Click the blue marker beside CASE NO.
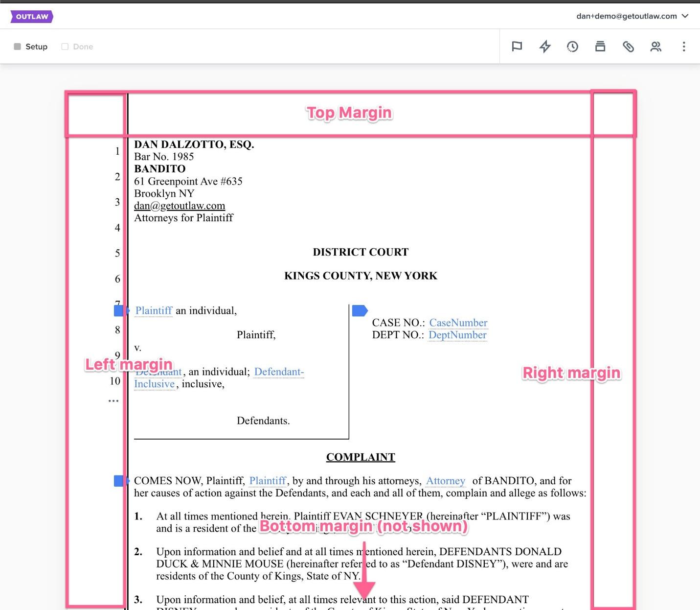The image size is (700, 610). point(360,310)
